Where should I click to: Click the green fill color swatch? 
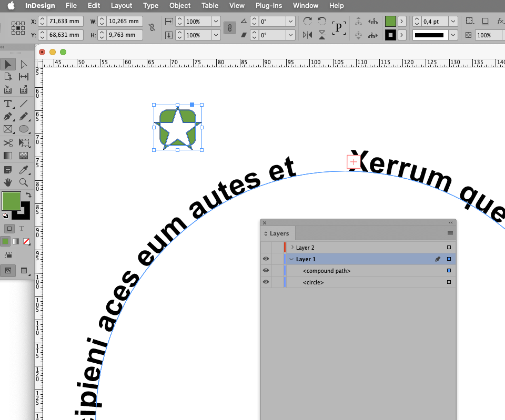11,201
